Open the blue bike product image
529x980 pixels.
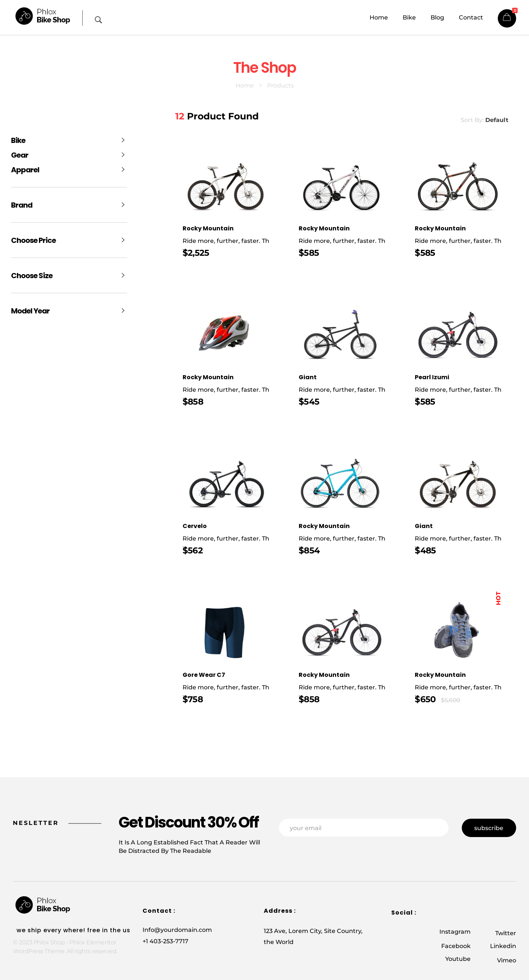339,483
